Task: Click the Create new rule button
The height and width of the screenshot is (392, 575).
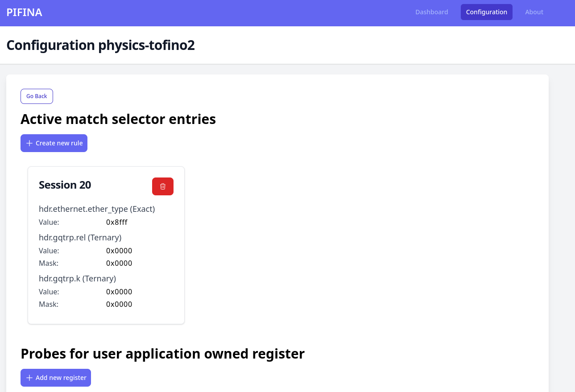Action: 54,143
